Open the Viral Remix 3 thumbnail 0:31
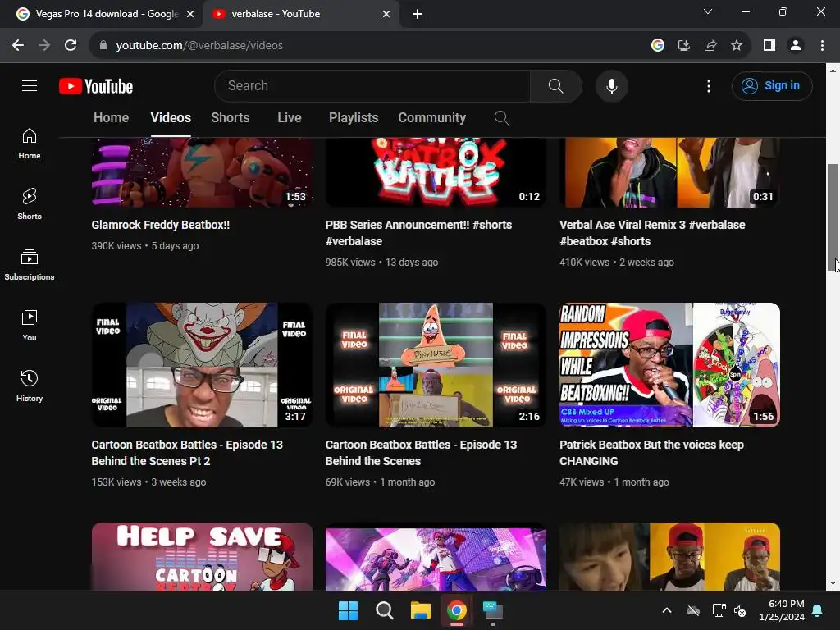This screenshot has width=840, height=630. coord(669,172)
